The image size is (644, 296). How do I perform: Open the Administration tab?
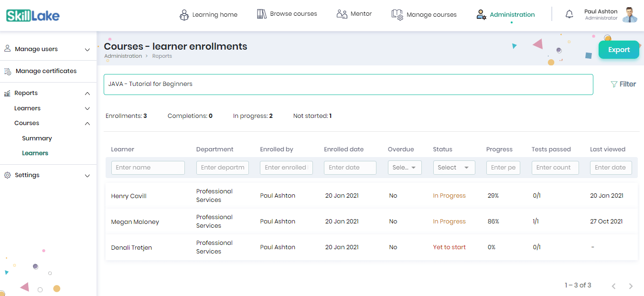505,15
